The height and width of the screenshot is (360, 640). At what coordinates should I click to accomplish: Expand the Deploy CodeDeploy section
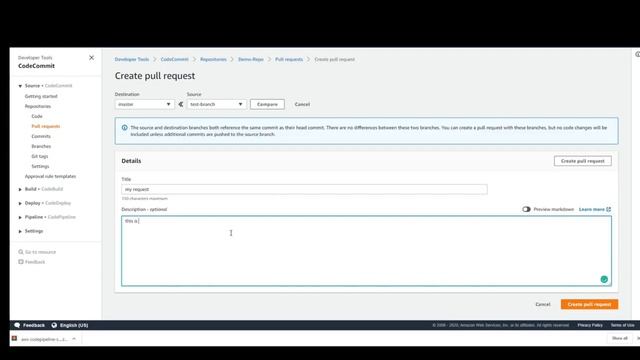tap(20, 203)
